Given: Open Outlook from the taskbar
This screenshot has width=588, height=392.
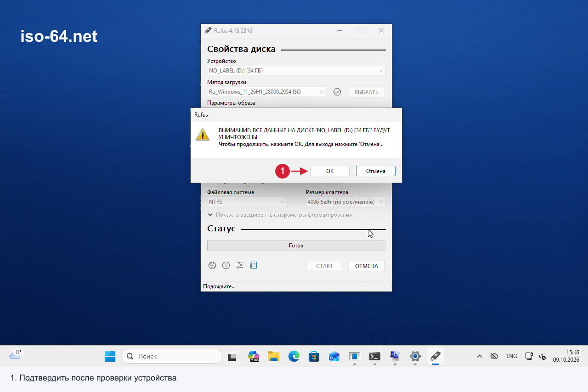Looking at the screenshot, I should [x=334, y=356].
